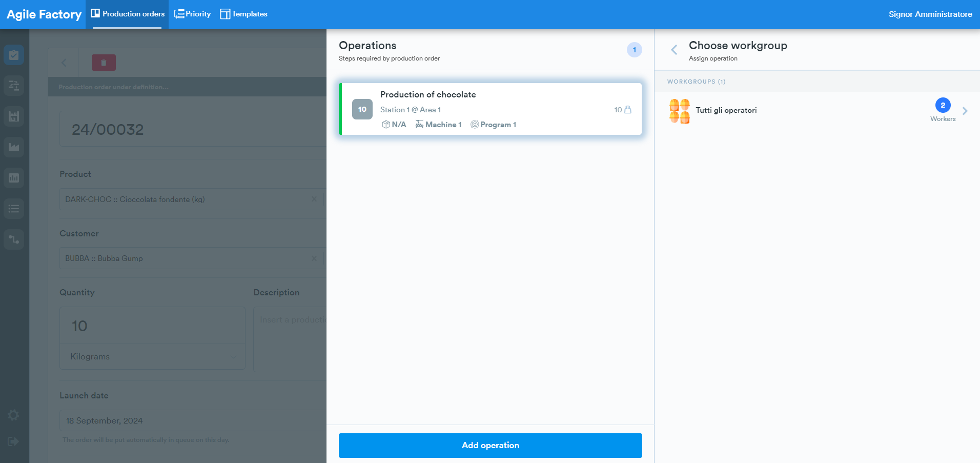Click the order number field 24/00032
This screenshot has width=980, height=463.
193,129
